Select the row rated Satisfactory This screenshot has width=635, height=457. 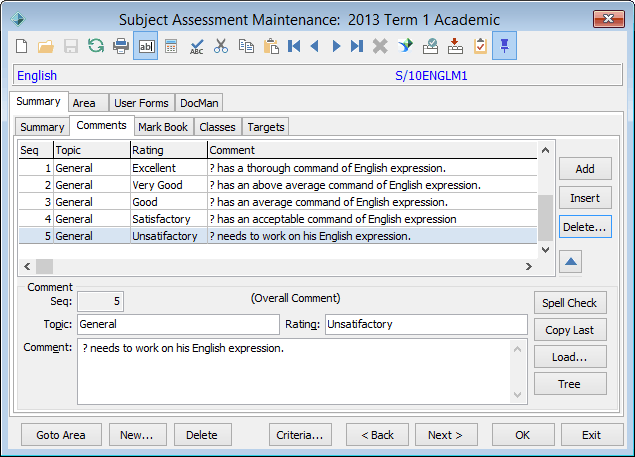pos(278,219)
